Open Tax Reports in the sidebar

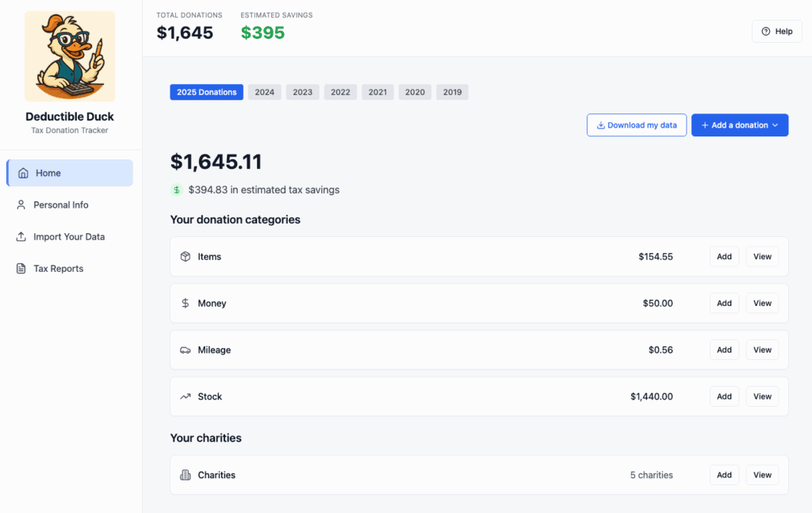58,269
